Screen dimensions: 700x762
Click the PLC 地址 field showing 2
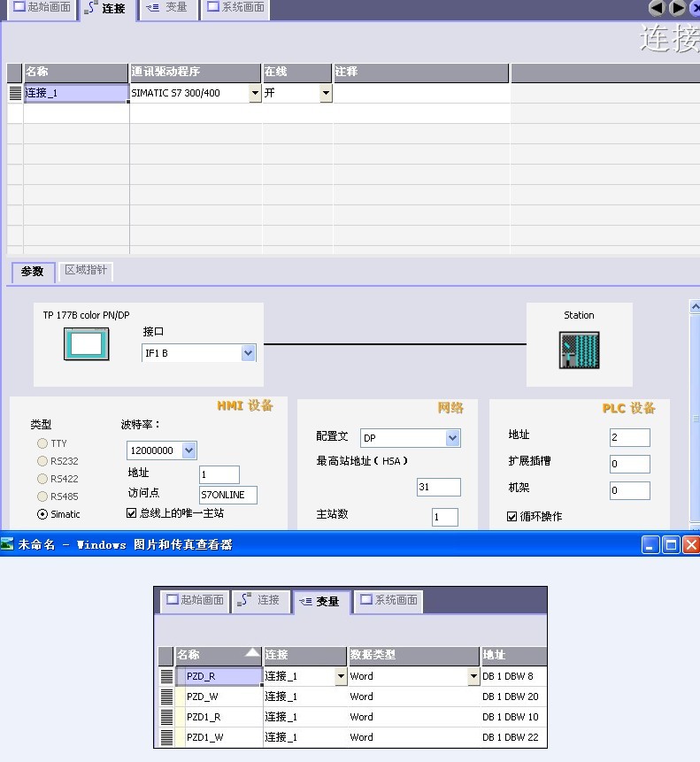pyautogui.click(x=630, y=437)
